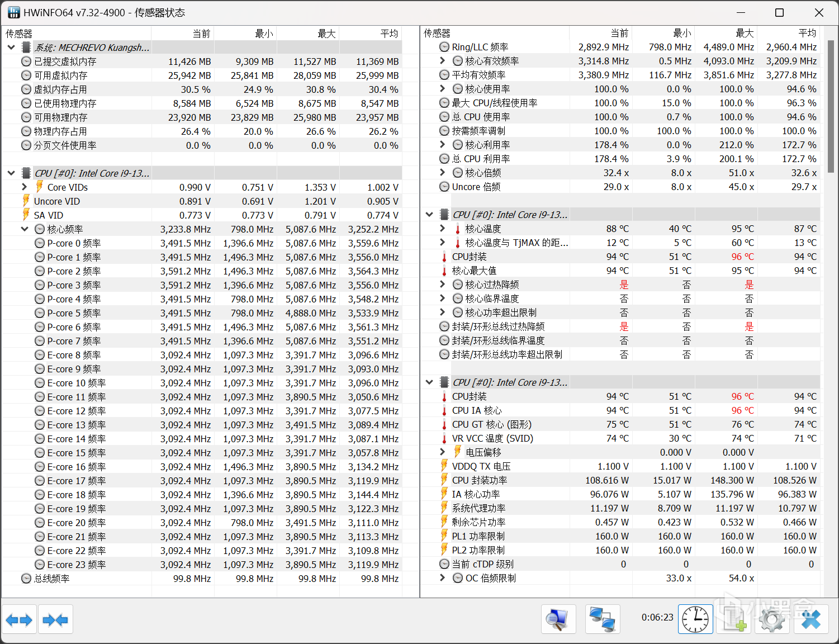The height and width of the screenshot is (644, 839).
Task: Click the 0:06:23 elapsed time display
Action: pyautogui.click(x=657, y=617)
